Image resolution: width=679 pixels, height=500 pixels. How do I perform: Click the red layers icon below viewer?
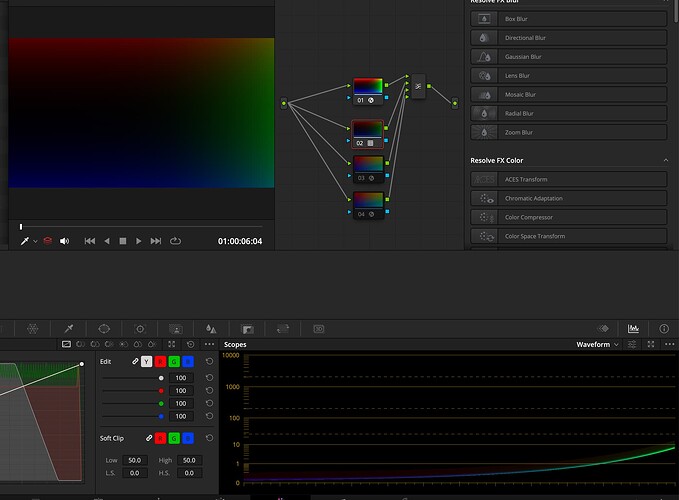pyautogui.click(x=47, y=241)
